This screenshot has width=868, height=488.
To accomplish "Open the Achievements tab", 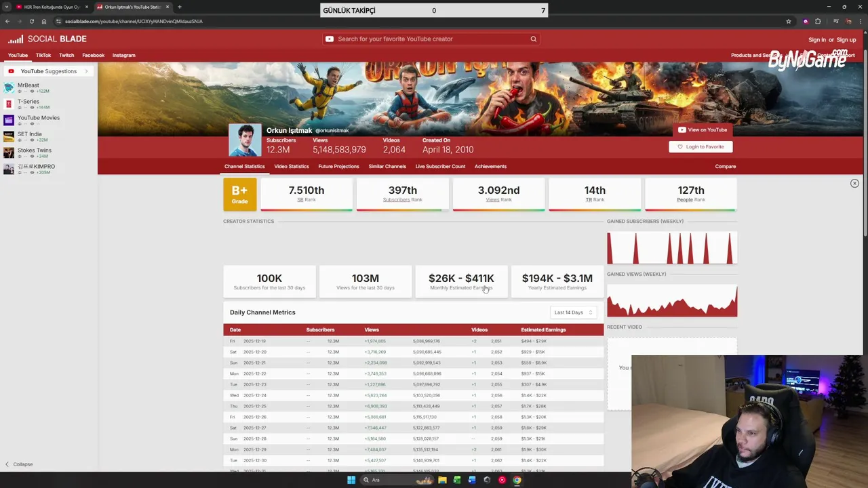I will (x=490, y=166).
